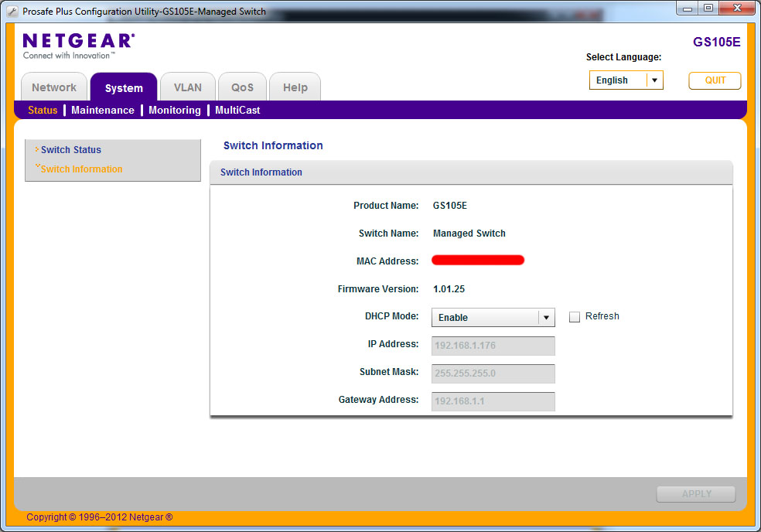
Task: Click the Select Language label
Action: click(x=623, y=57)
